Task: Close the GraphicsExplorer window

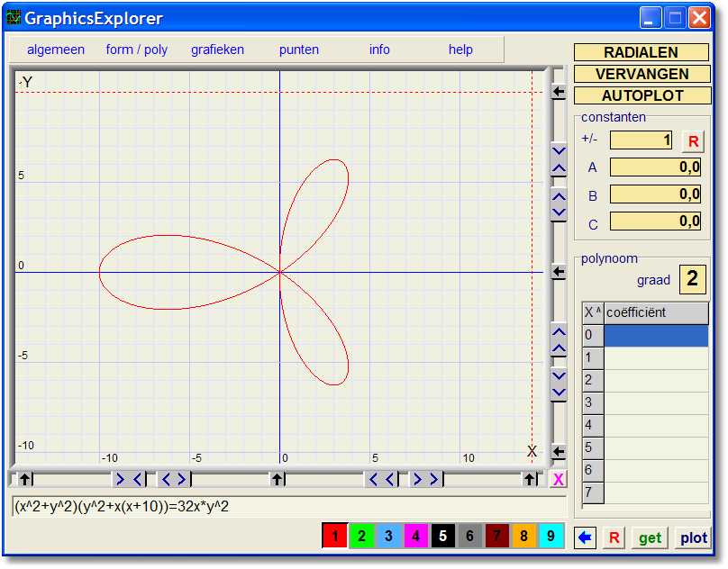Action: (x=699, y=18)
